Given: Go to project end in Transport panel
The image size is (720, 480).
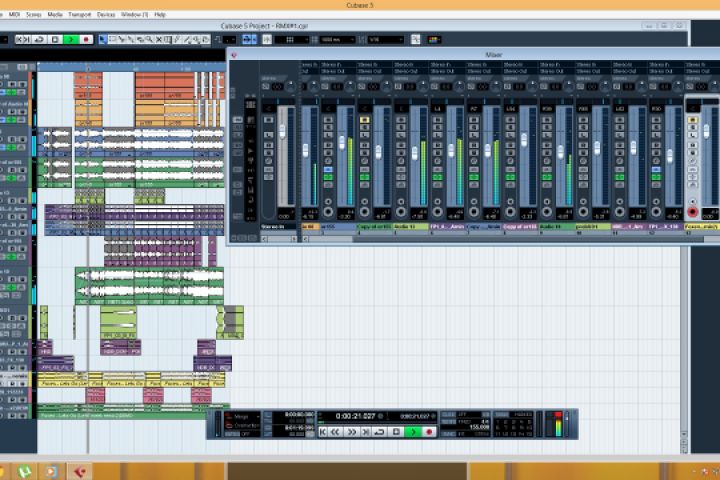Looking at the screenshot, I should tap(366, 432).
